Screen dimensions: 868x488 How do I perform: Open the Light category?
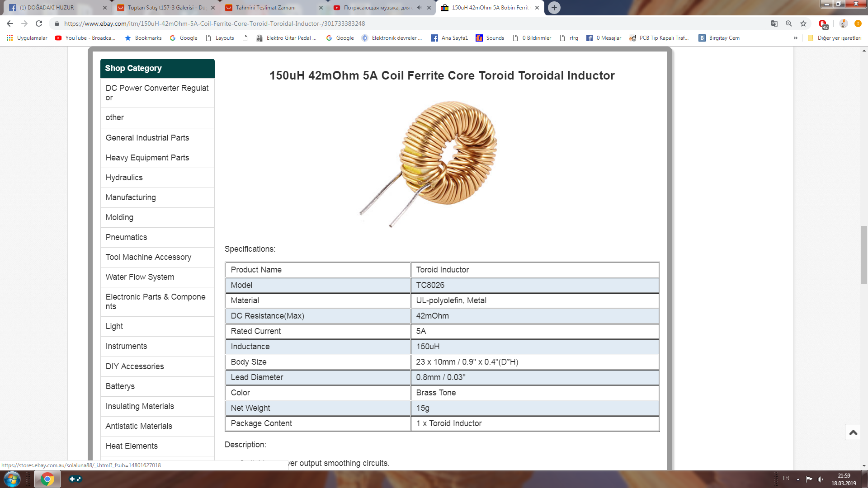[157, 326]
